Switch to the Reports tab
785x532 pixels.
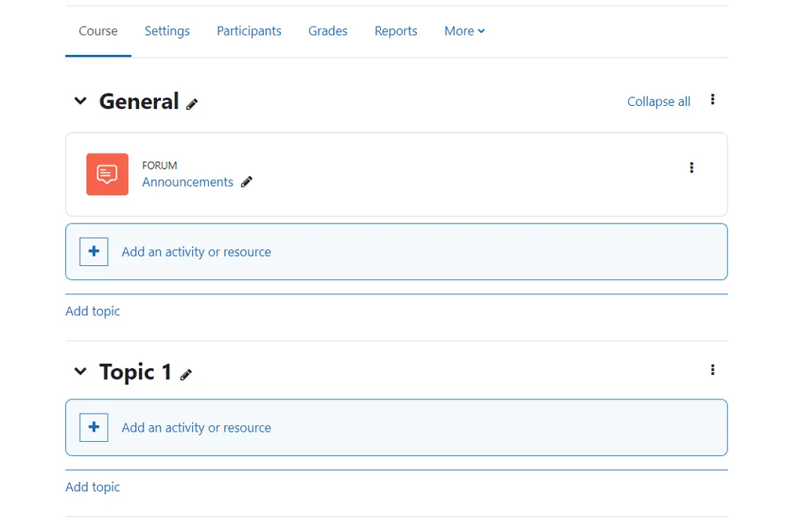pos(396,31)
